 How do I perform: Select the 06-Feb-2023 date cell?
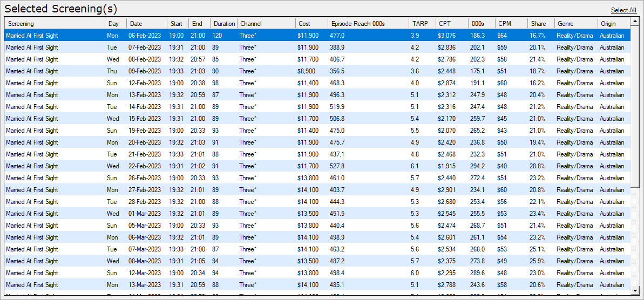[x=145, y=36]
